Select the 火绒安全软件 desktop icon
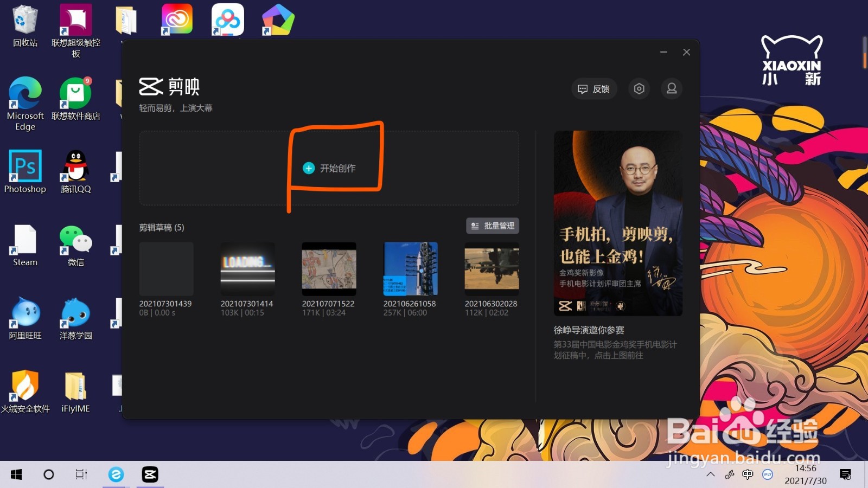The width and height of the screenshot is (868, 488). [25, 391]
